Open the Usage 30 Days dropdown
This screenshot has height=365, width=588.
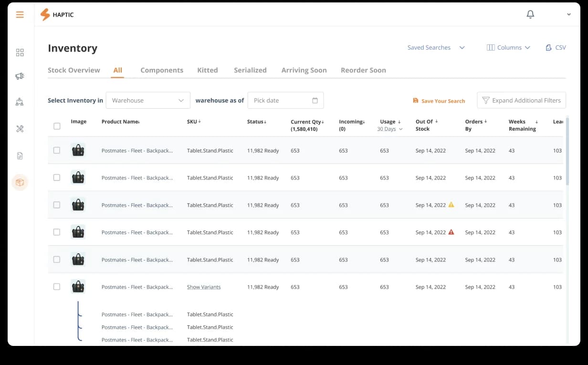coord(390,129)
